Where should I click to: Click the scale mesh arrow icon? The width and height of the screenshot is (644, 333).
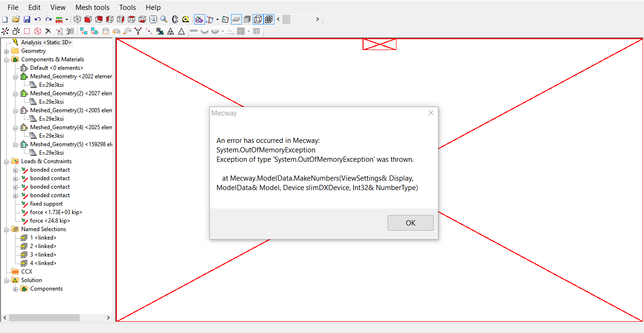[160, 31]
